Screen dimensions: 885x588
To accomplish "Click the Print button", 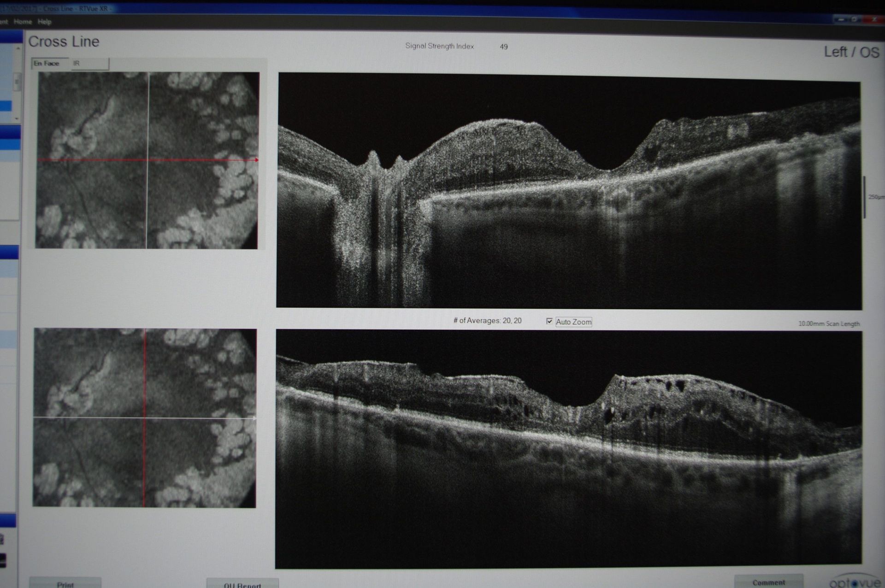I will [x=65, y=583].
